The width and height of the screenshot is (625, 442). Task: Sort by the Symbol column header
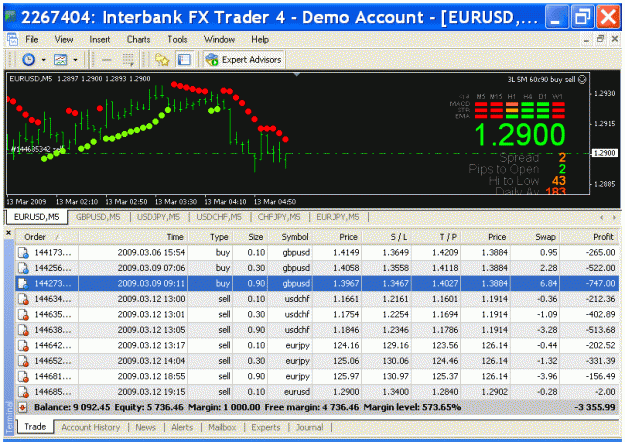click(x=290, y=237)
